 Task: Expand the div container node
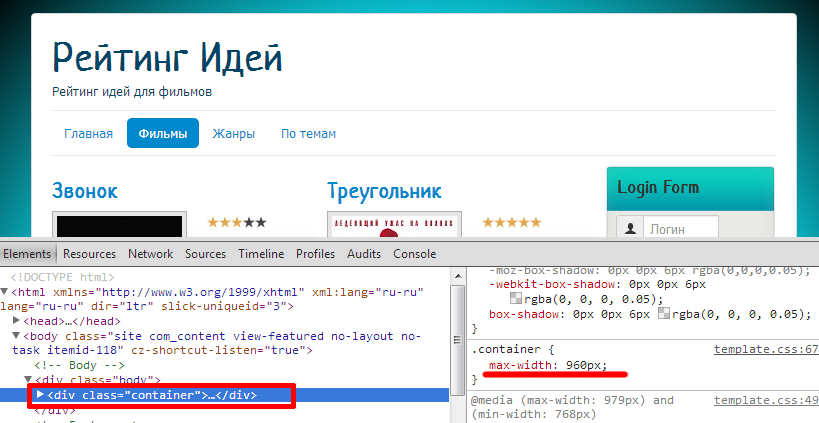[x=41, y=395]
